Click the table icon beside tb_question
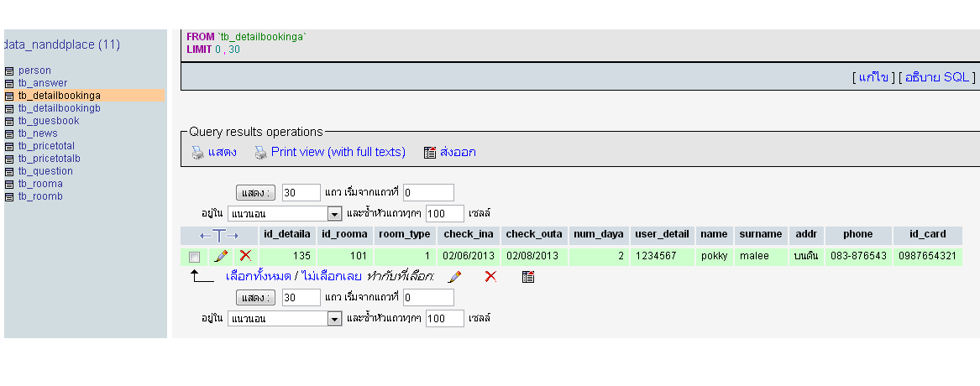 (x=8, y=172)
